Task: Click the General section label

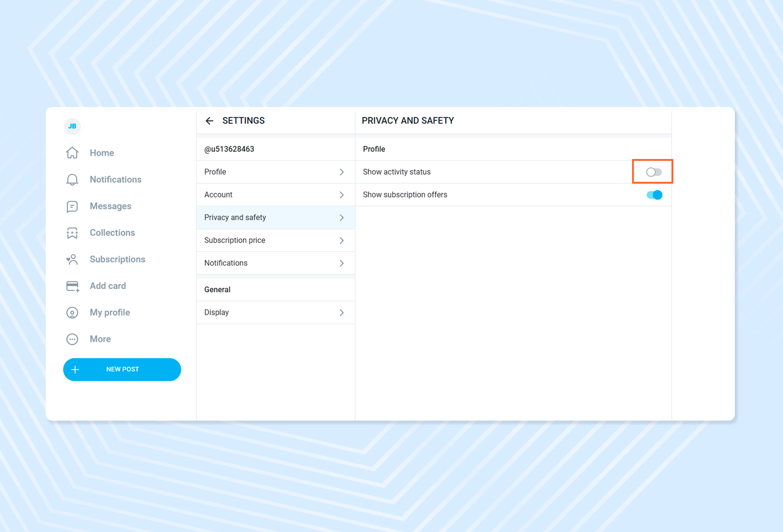Action: (217, 289)
